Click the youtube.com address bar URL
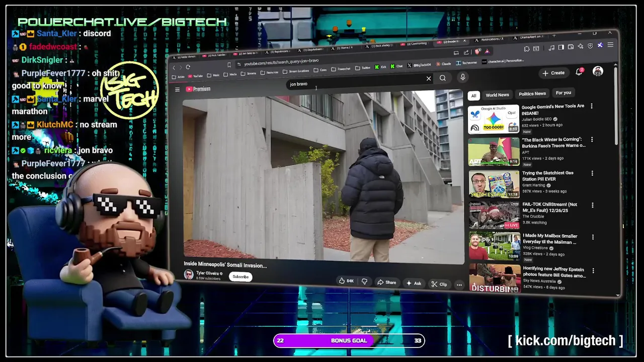 click(281, 62)
